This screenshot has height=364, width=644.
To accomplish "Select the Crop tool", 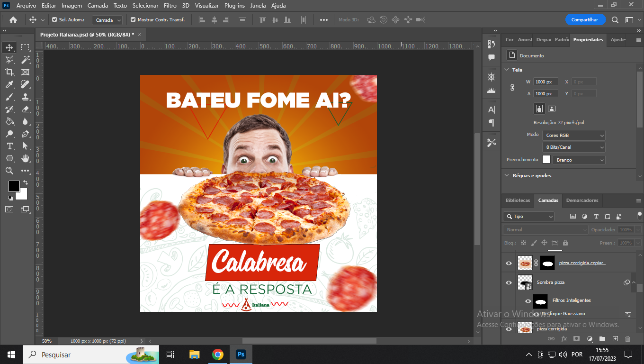I will point(9,72).
